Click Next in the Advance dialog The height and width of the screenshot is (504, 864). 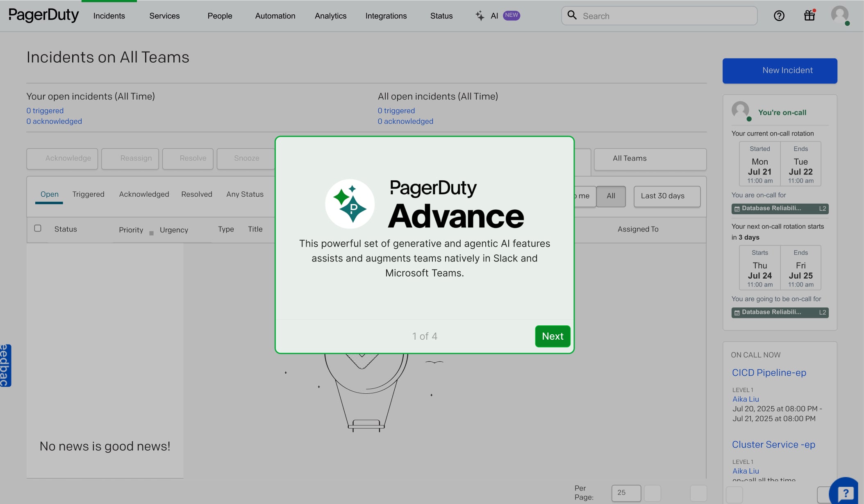pos(553,336)
